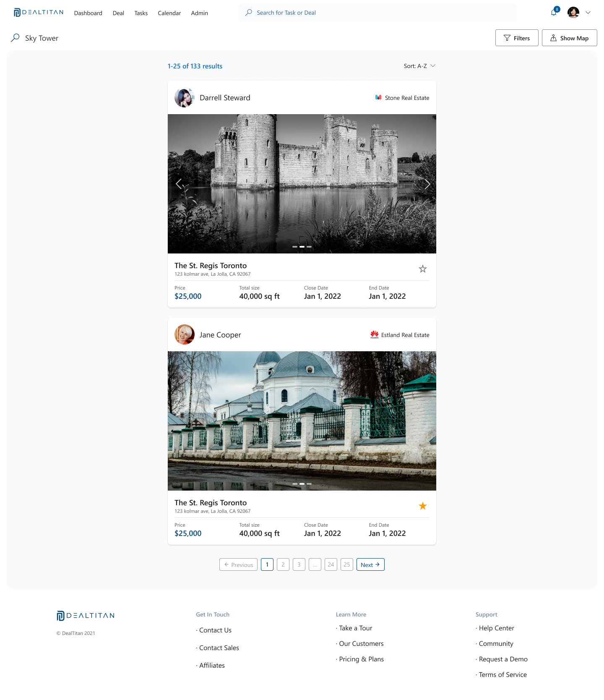Open the church photo in Jane Cooper's card
The height and width of the screenshot is (700, 604).
[x=302, y=421]
